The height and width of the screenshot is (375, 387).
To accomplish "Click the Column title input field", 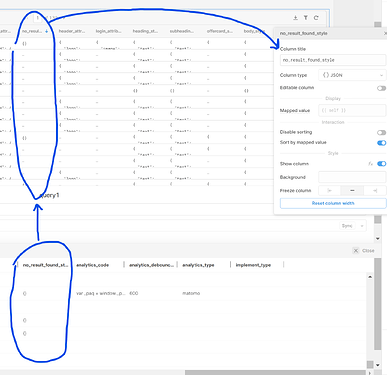I will (333, 60).
